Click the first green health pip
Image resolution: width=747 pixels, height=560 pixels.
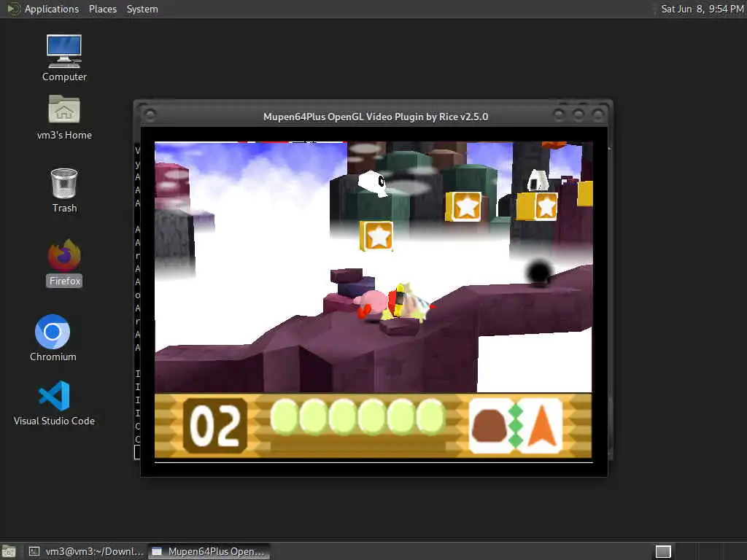coord(285,416)
